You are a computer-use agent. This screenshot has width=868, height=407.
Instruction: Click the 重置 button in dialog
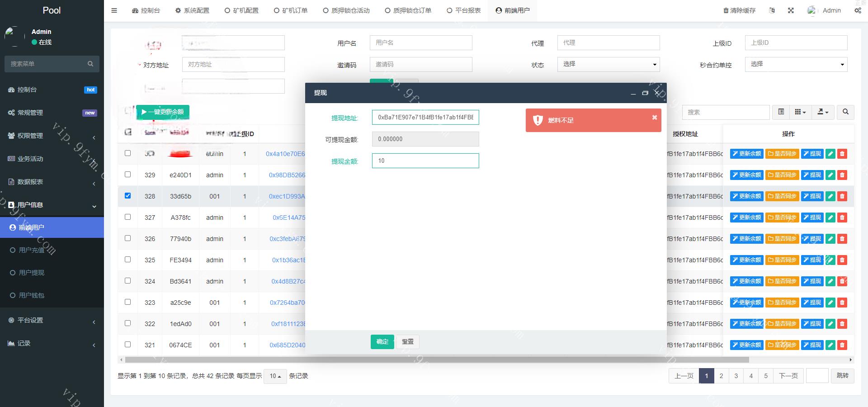point(407,342)
